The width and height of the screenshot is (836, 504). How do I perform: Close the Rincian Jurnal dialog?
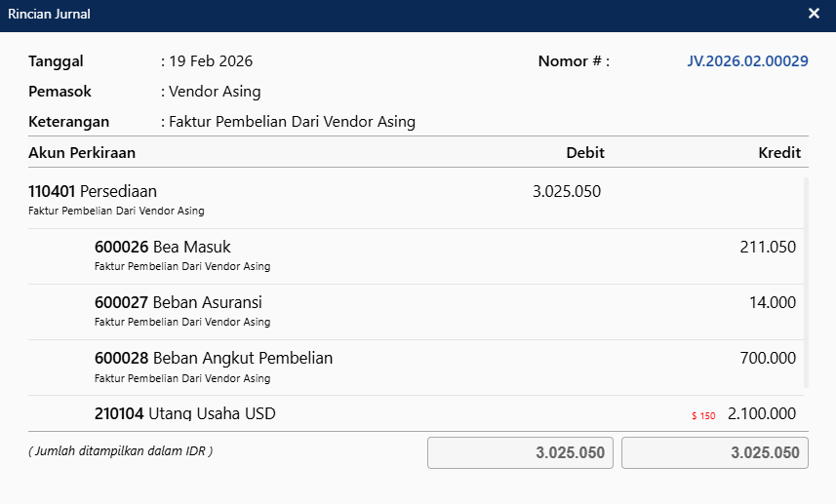coord(814,14)
